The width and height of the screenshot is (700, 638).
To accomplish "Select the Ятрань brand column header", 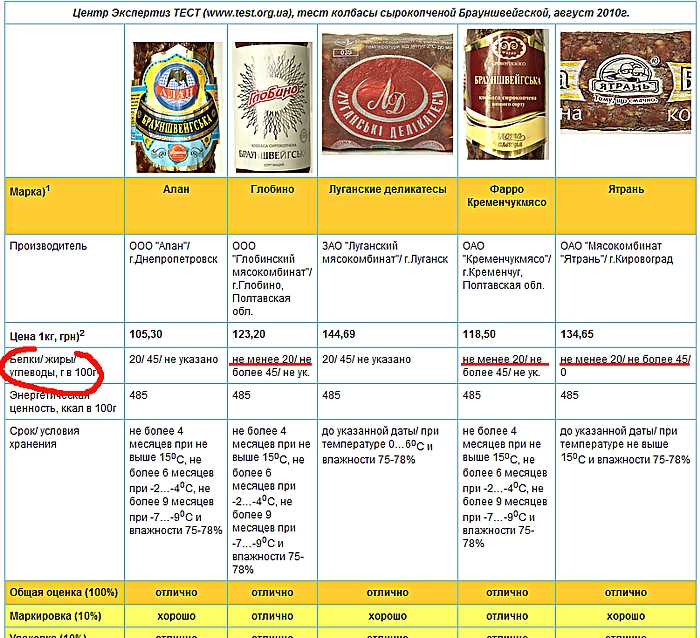I will [624, 188].
